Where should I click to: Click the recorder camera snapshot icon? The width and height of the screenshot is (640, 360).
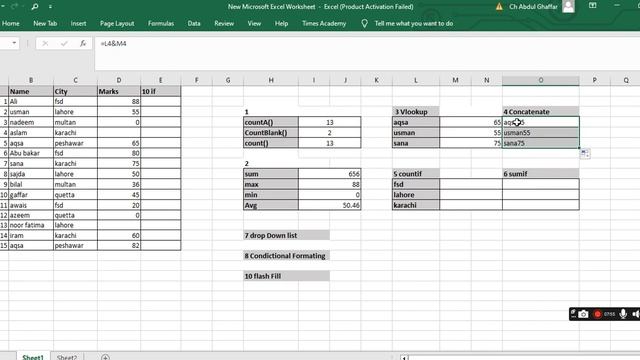583,314
